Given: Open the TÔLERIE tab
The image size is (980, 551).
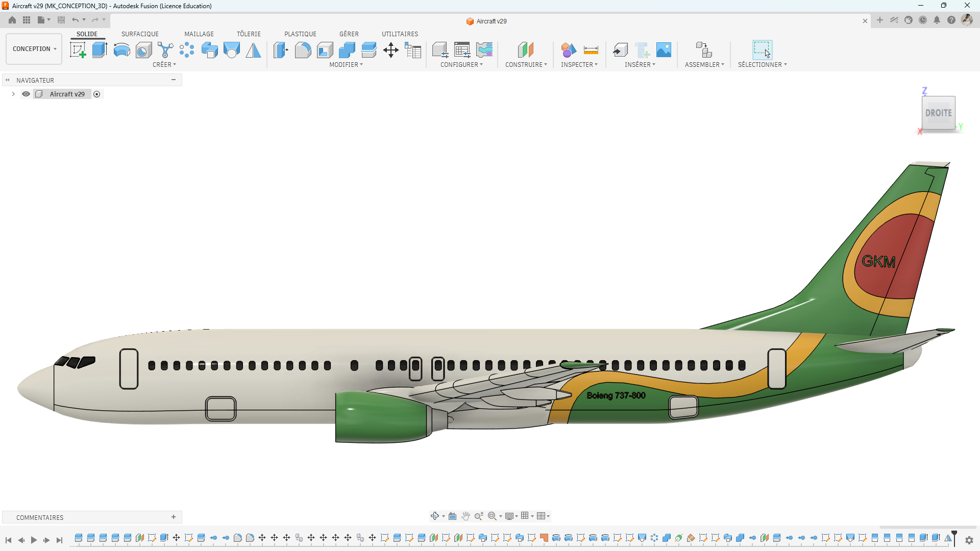Looking at the screenshot, I should [249, 34].
